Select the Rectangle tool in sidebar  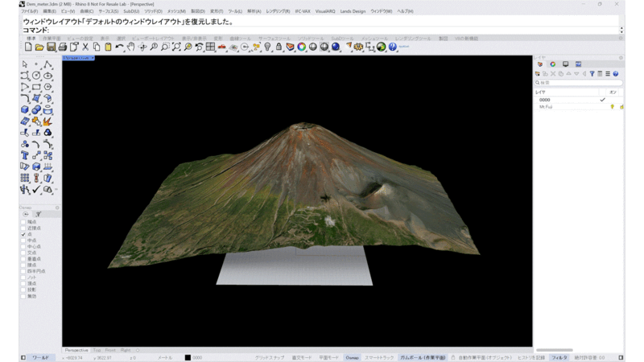tap(36, 87)
